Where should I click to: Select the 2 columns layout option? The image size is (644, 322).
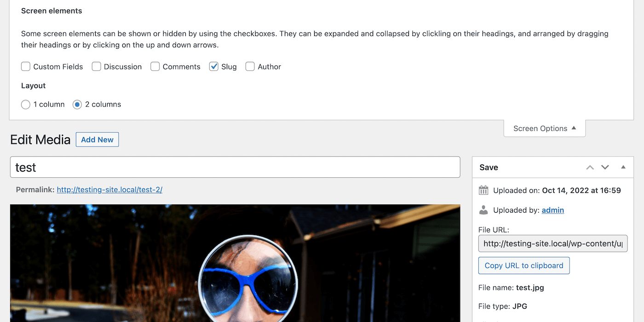pyautogui.click(x=77, y=104)
